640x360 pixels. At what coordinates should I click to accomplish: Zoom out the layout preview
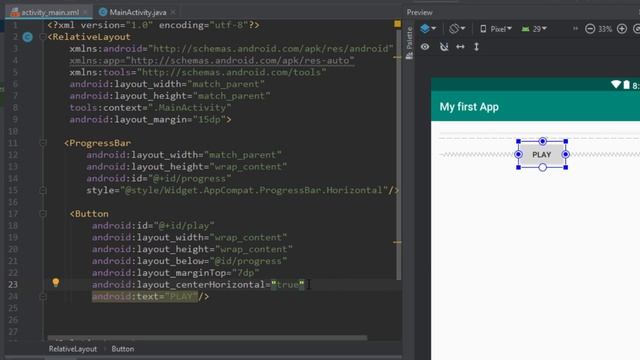coord(590,29)
